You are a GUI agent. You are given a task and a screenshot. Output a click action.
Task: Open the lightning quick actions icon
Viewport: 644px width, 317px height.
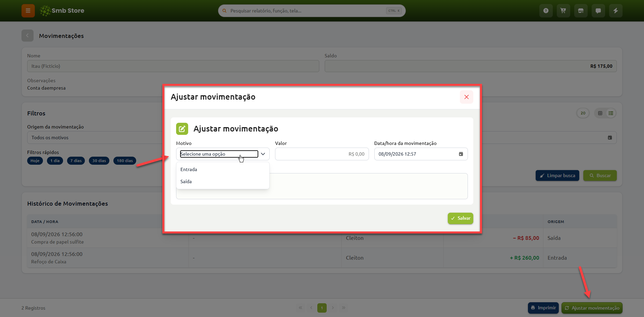click(616, 11)
